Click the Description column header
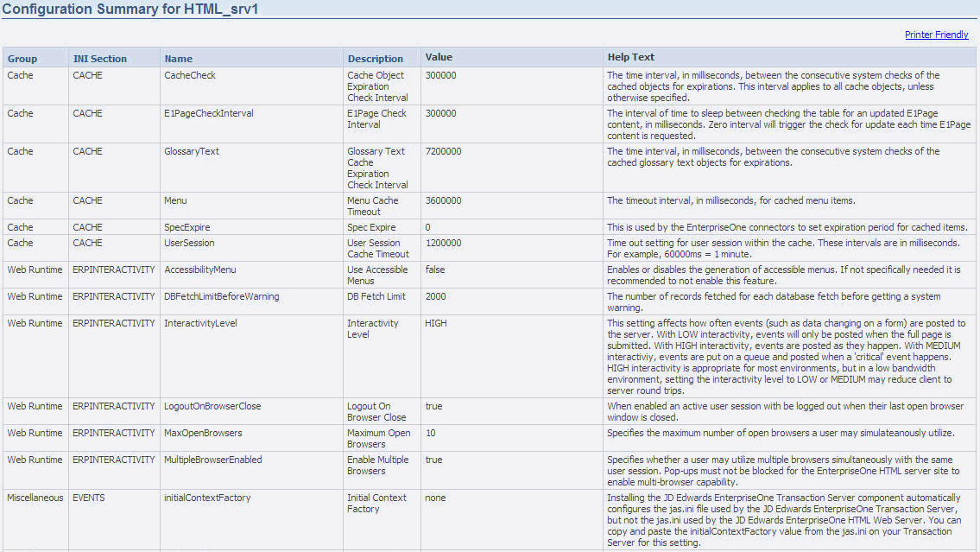 376,59
